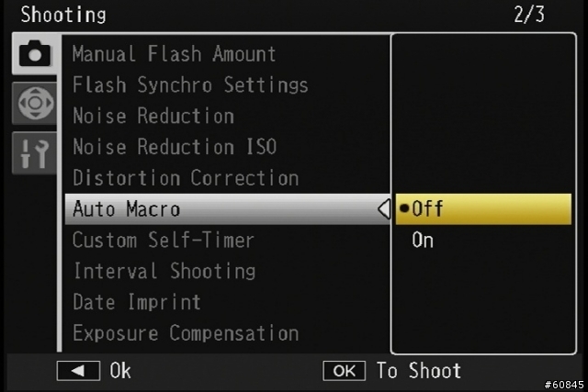Open Distortion Correction setting

(x=186, y=177)
